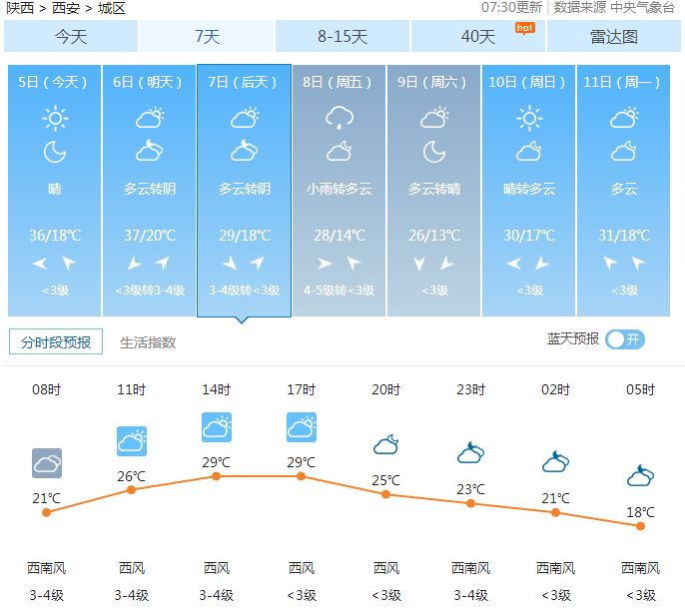Click the cloudy night icon for 7日
This screenshot has width=685, height=616.
(x=245, y=151)
